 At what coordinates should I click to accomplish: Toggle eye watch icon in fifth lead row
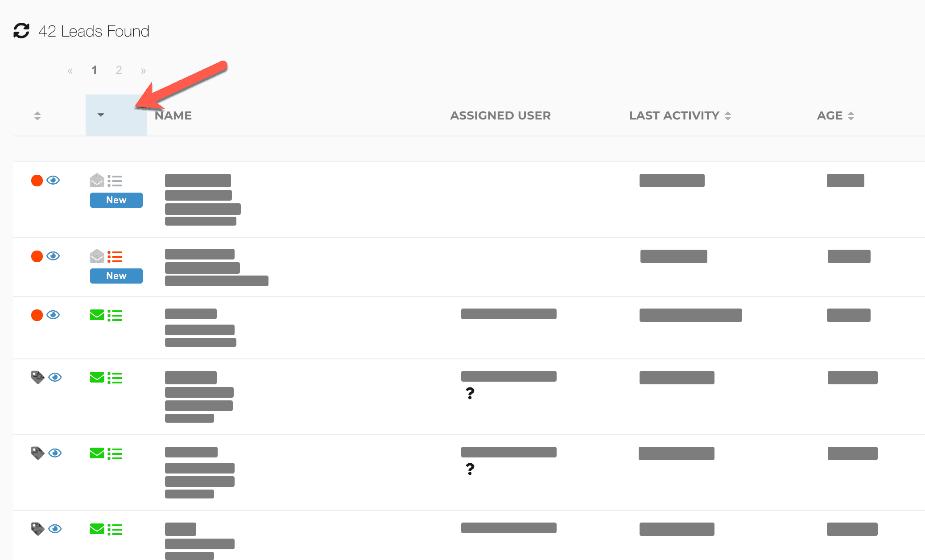coord(55,453)
